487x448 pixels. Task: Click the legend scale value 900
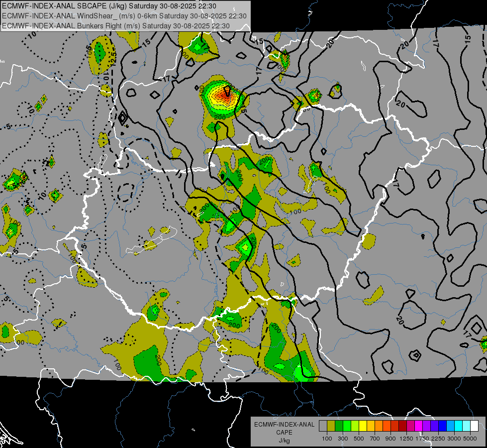[x=390, y=439]
